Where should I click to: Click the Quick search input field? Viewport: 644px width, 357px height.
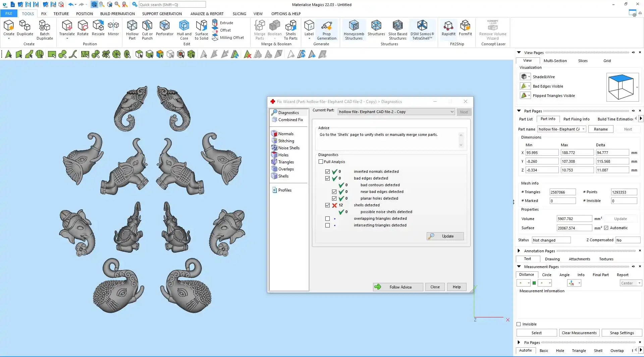[172, 5]
